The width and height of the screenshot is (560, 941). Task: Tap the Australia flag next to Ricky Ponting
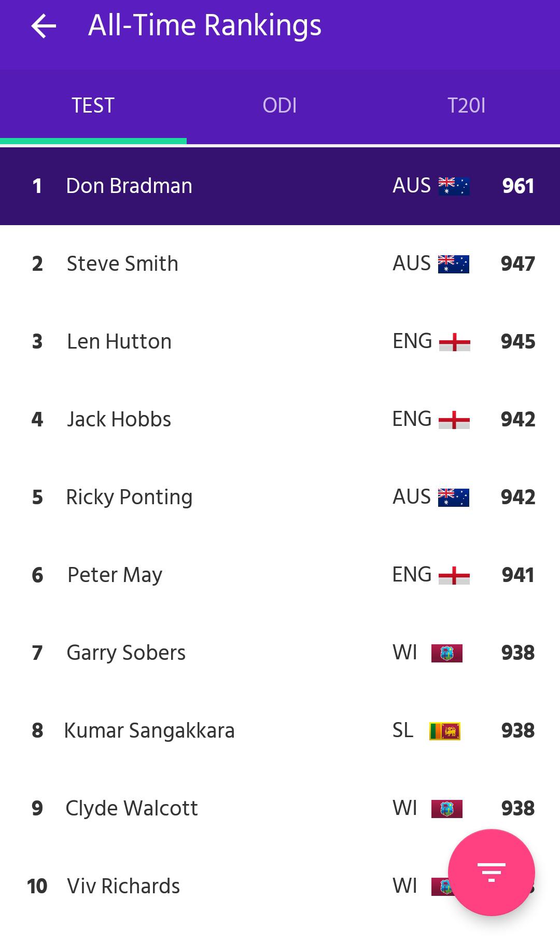pyautogui.click(x=454, y=496)
